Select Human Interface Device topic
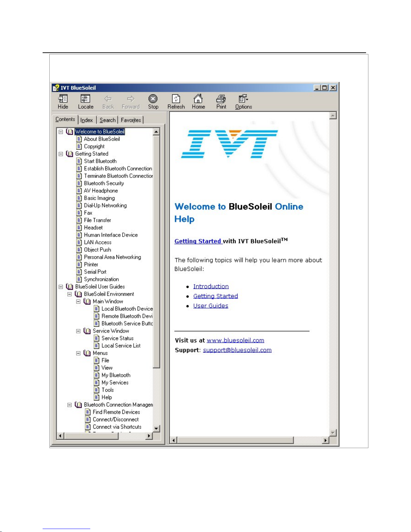The width and height of the screenshot is (411, 532). click(111, 235)
